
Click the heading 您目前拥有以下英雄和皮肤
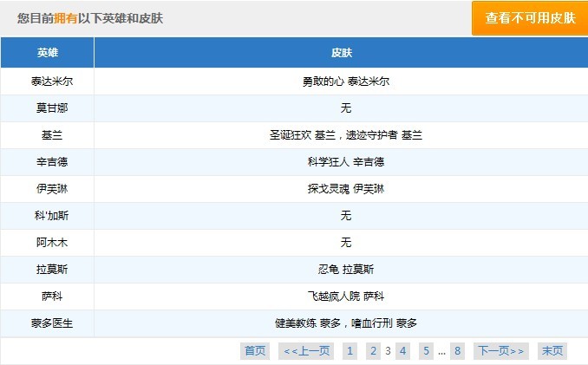coord(90,18)
